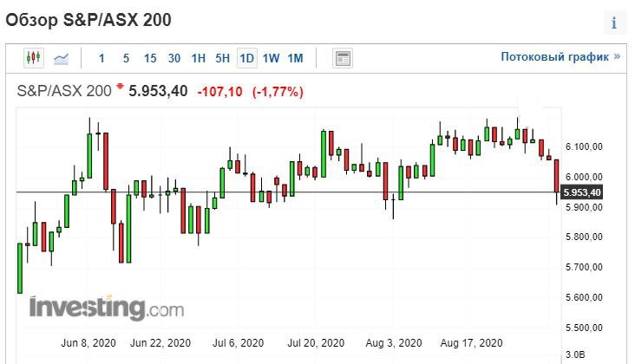Switch to area chart type icon
Screen dimensions: 635x364
tap(62, 58)
